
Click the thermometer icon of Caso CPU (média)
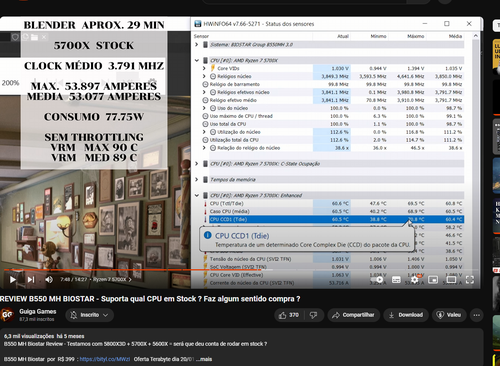[205, 211]
